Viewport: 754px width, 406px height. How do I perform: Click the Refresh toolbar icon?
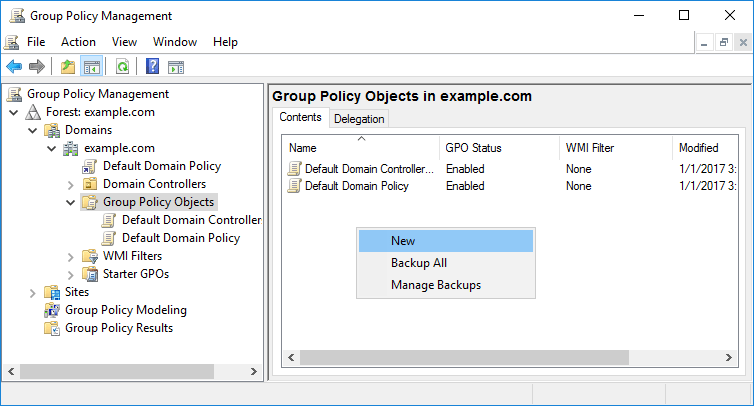point(123,66)
